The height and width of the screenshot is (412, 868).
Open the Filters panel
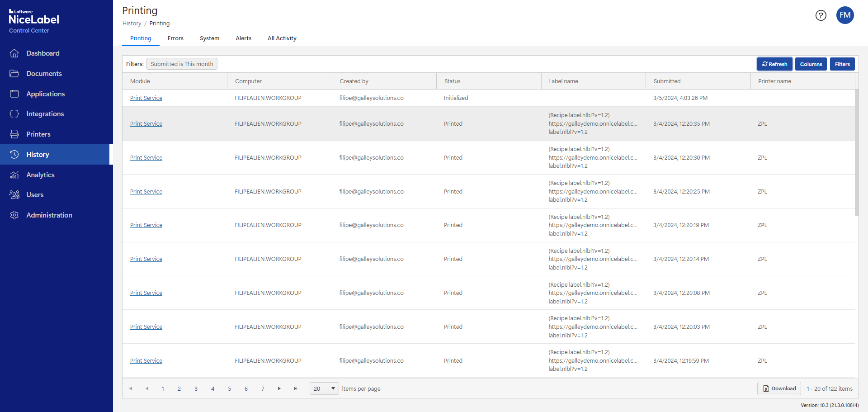tap(842, 64)
